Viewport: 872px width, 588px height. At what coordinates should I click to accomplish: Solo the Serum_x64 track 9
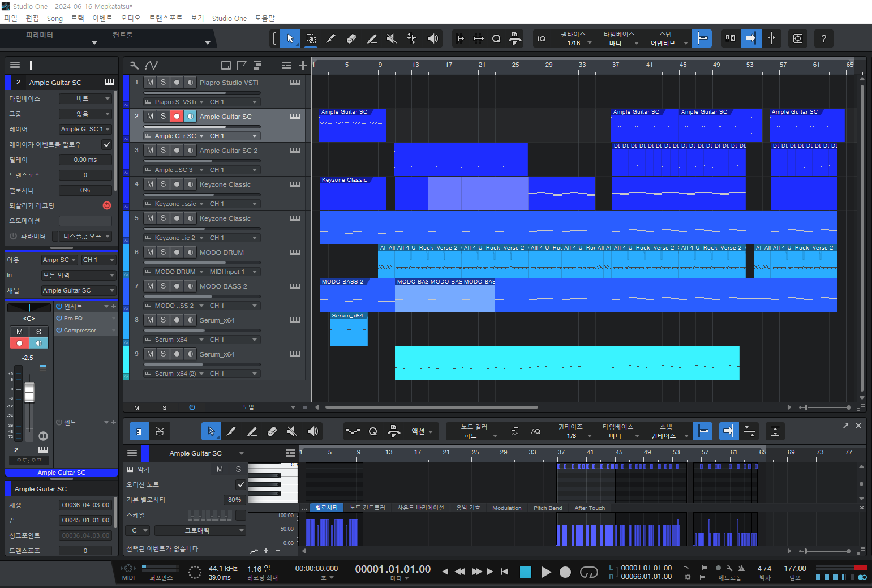[x=163, y=354]
